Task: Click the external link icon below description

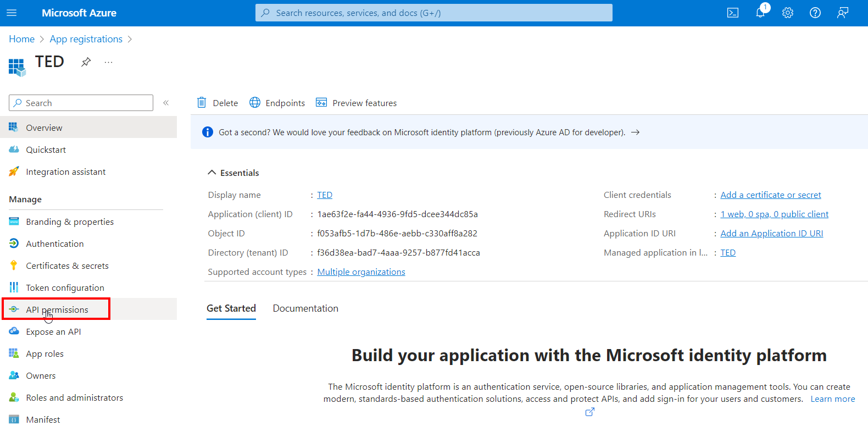Action: coord(589,412)
